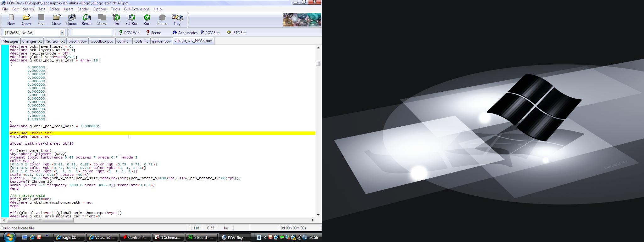The height and width of the screenshot is (242, 644).
Task: Open the GUI-Extensions menu
Action: (x=137, y=9)
